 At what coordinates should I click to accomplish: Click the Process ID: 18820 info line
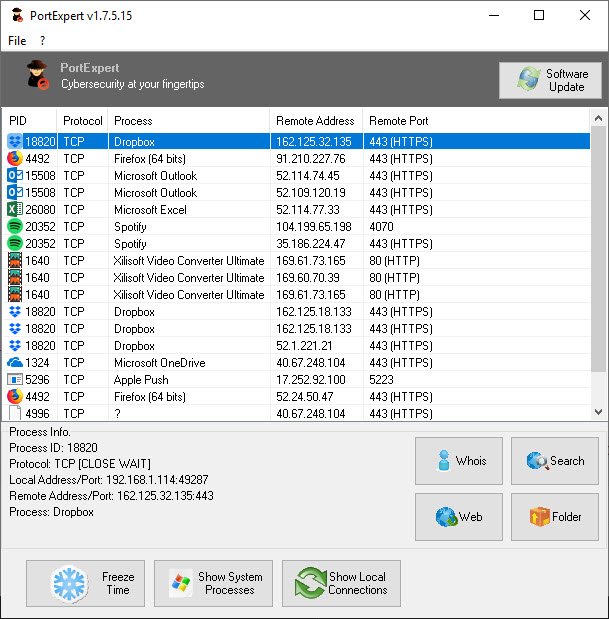pos(53,448)
